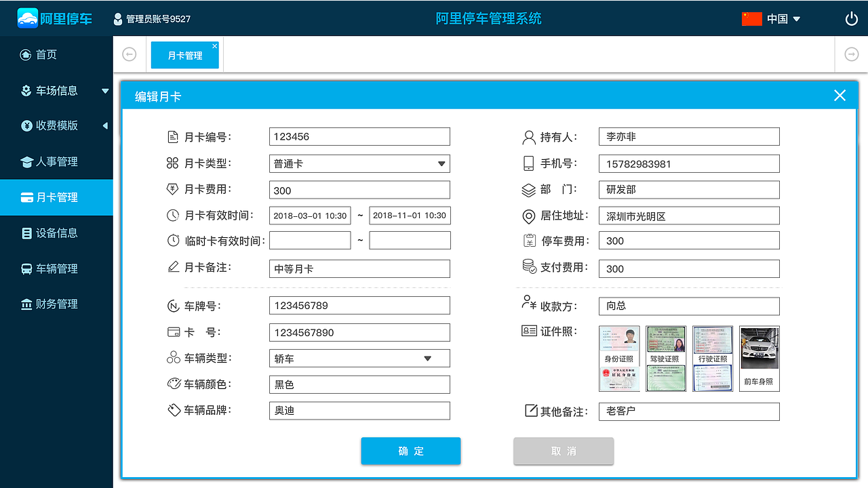Click the 阿里停车 car logo

[28, 18]
